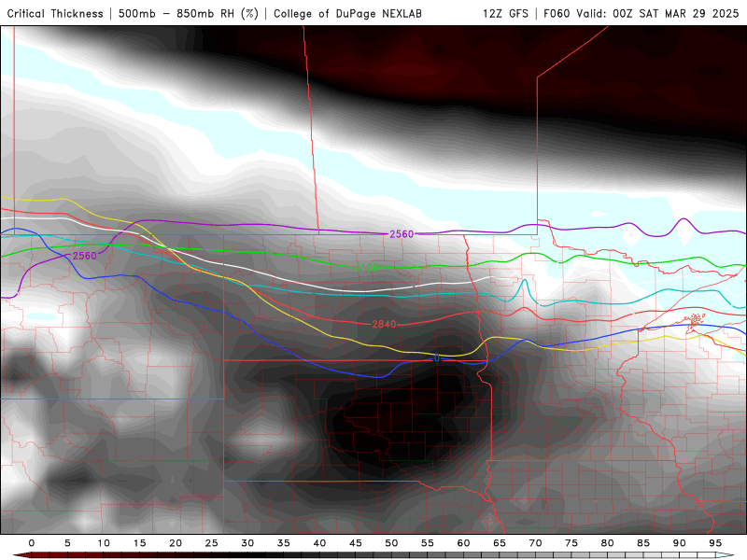
Task: Click the "70" value on the color scale
Action: point(535,543)
